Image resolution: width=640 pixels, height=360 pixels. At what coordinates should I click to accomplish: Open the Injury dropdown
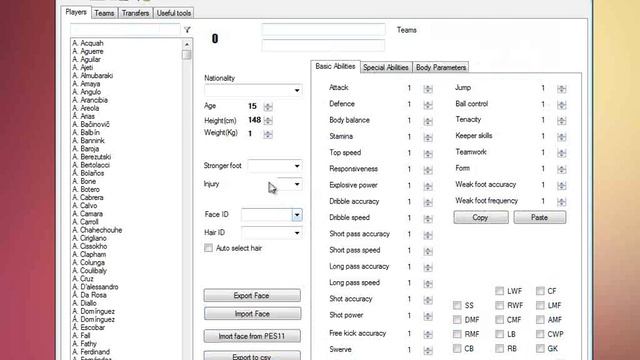point(297,184)
